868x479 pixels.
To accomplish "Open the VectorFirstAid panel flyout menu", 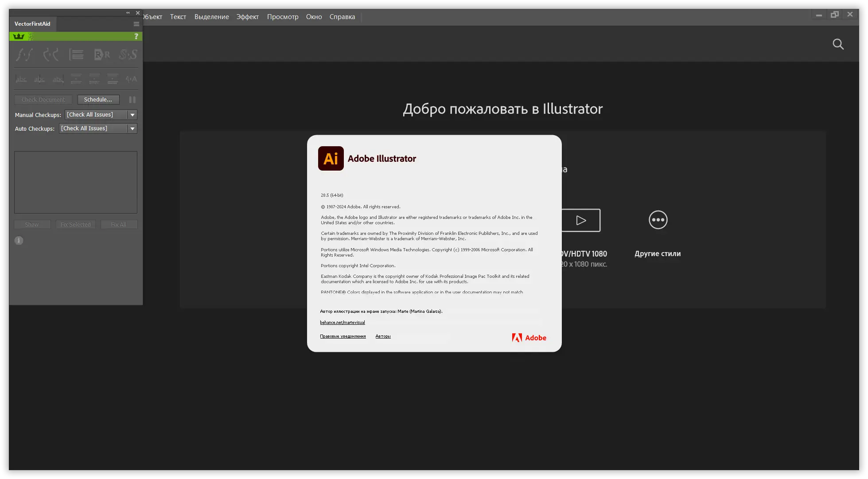I will 136,24.
